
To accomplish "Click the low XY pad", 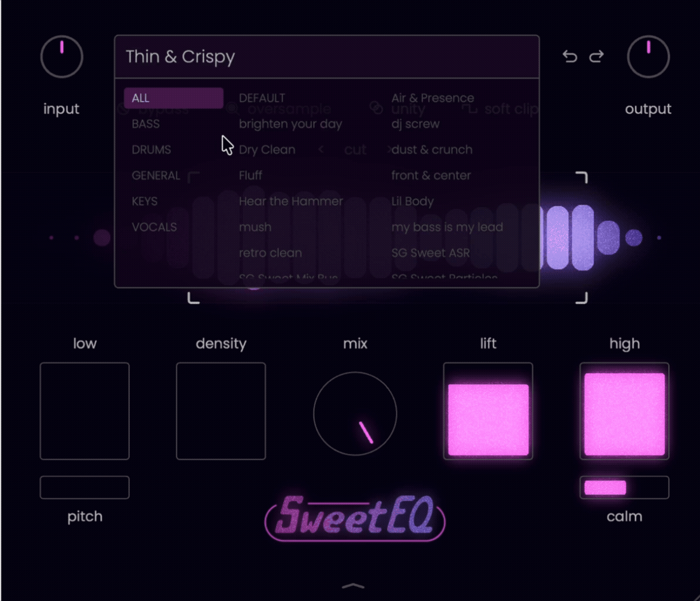I will pyautogui.click(x=85, y=411).
